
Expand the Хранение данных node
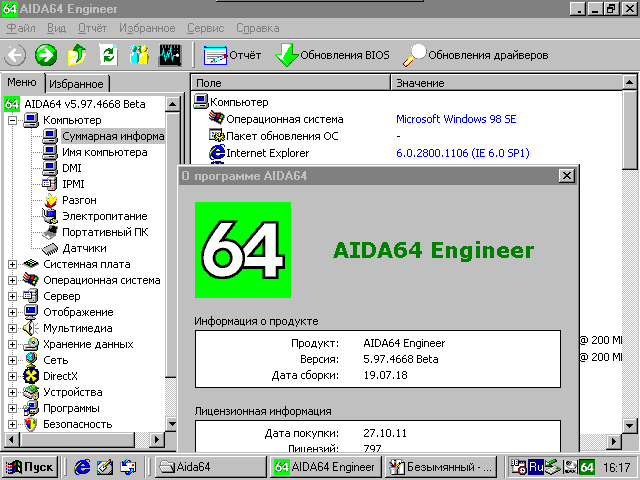(13, 344)
